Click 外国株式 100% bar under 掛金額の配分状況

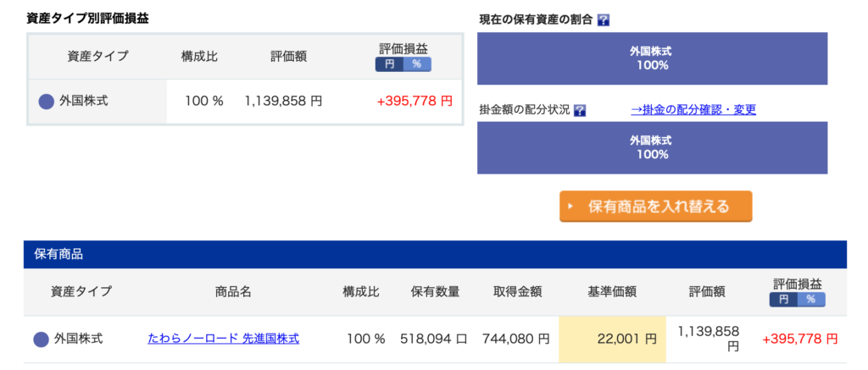tap(652, 147)
